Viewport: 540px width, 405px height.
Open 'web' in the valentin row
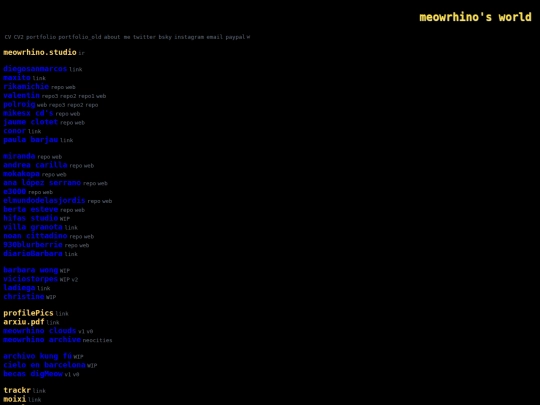(x=101, y=96)
